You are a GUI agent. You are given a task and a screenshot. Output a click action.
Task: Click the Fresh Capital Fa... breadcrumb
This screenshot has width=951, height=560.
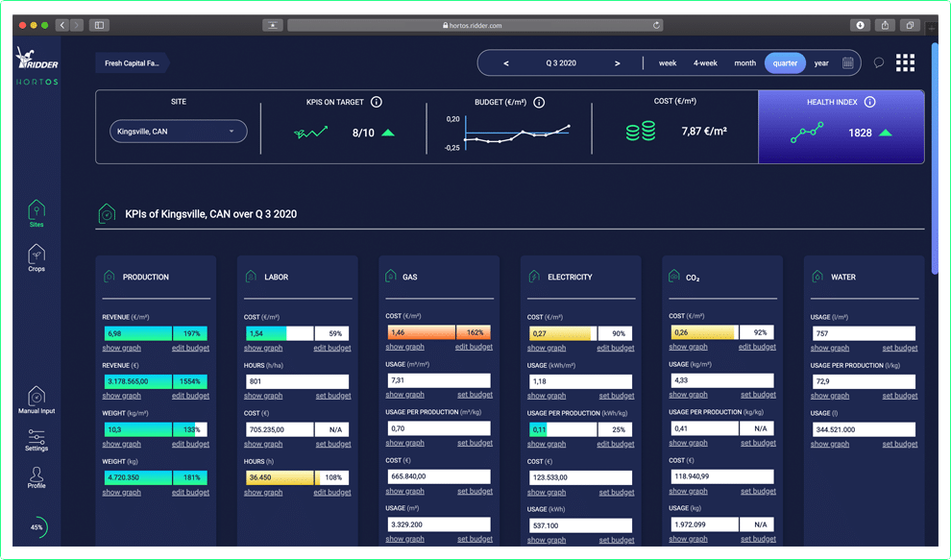(133, 63)
